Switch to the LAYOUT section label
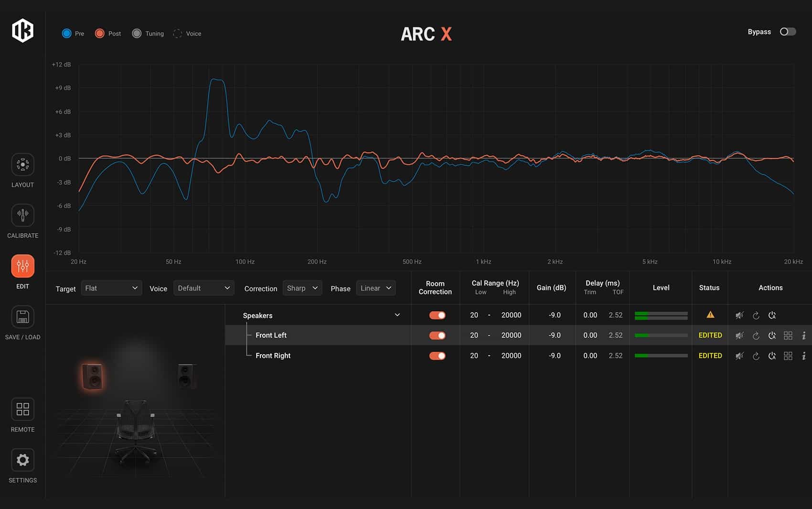 [x=22, y=185]
